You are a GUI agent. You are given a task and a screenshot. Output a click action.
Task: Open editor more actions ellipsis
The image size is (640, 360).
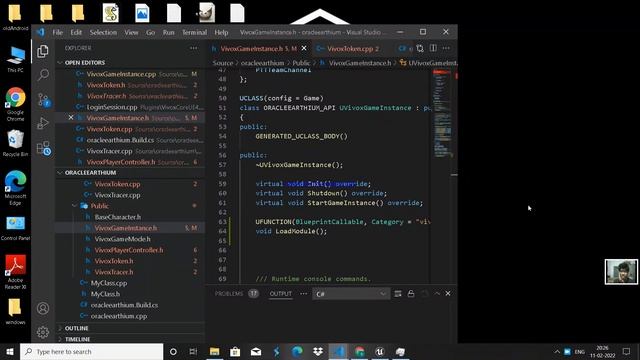[x=447, y=48]
